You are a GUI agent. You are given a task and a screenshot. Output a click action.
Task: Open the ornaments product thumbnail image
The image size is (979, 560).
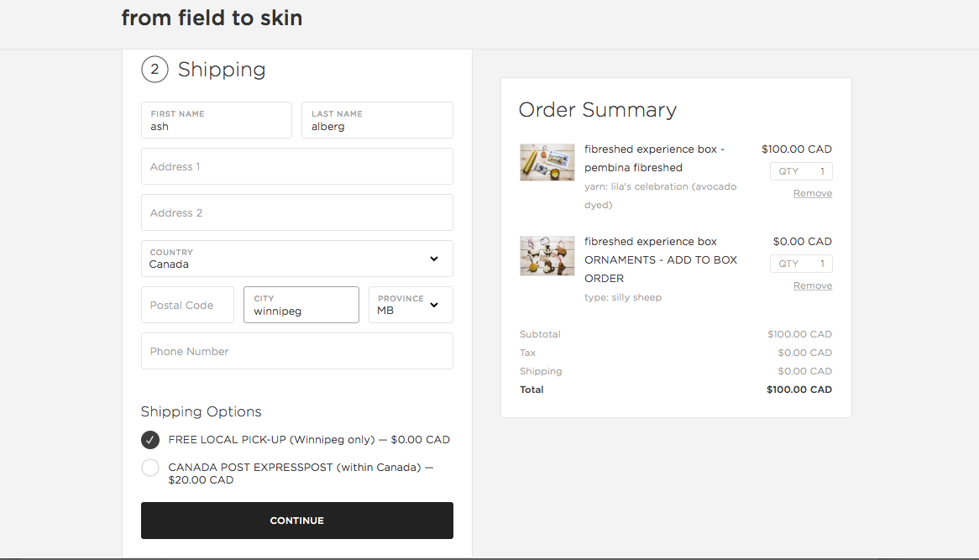pos(547,256)
